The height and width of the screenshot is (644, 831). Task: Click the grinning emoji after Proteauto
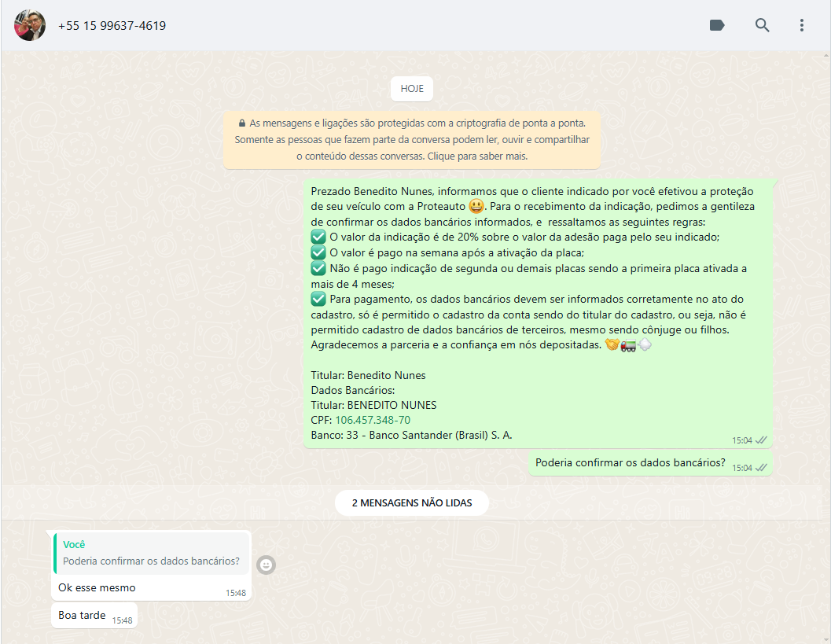[476, 207]
